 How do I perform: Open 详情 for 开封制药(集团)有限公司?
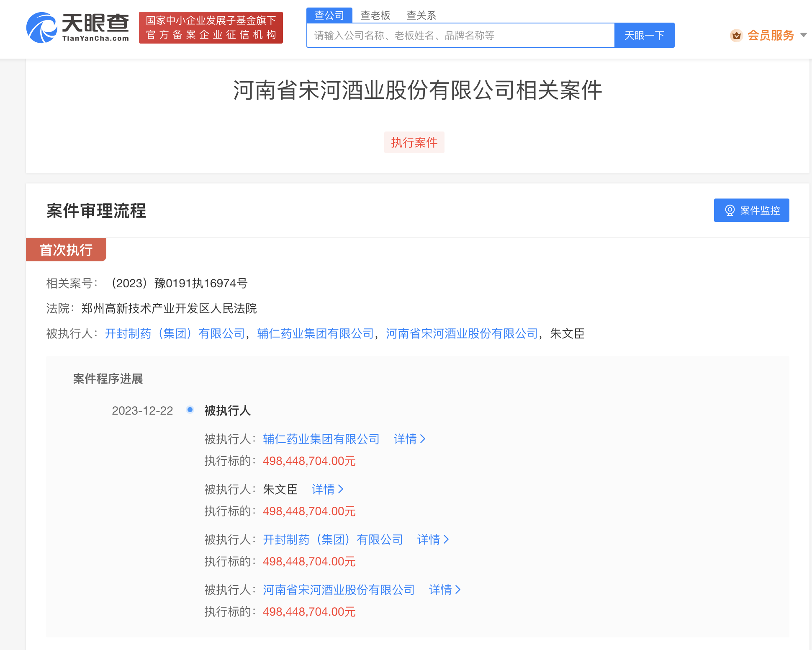tap(433, 539)
